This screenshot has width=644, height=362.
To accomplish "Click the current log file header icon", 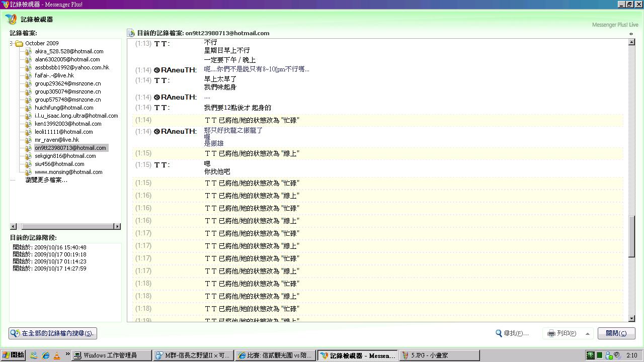I will pos(131,33).
